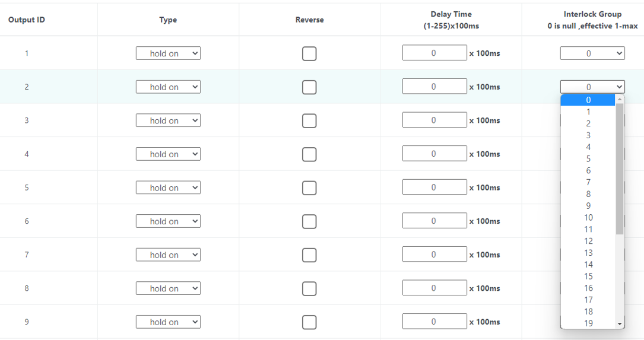Choose option 5 in the interlock list

tap(588, 159)
